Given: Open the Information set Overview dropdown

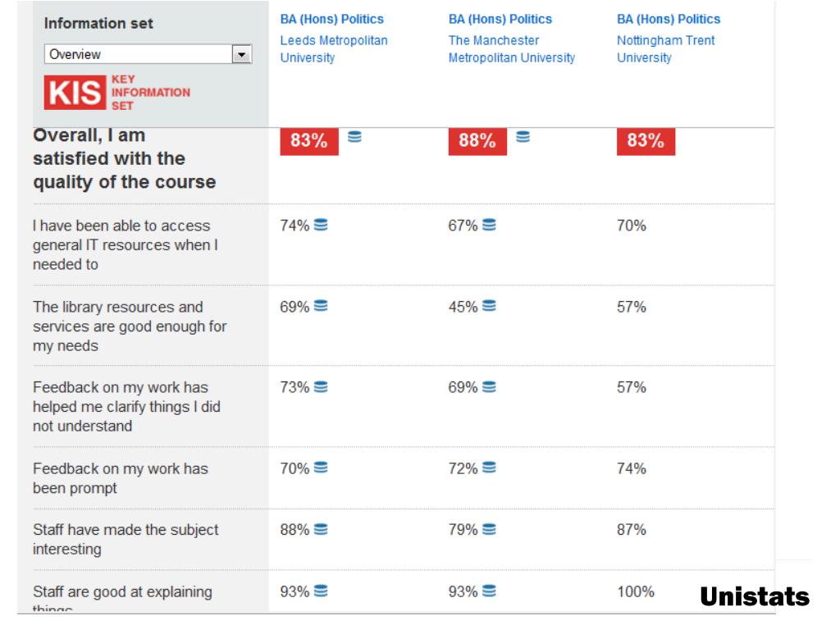Looking at the screenshot, I should pyautogui.click(x=148, y=54).
